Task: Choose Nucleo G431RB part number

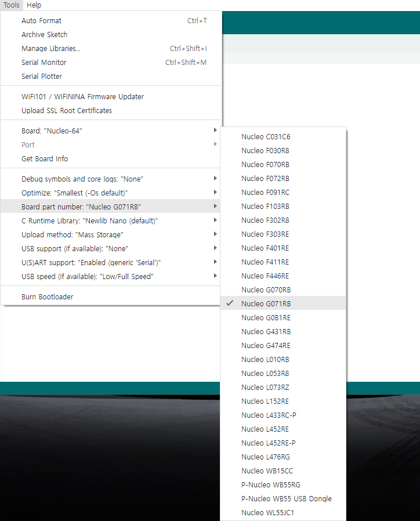Action: click(283, 332)
